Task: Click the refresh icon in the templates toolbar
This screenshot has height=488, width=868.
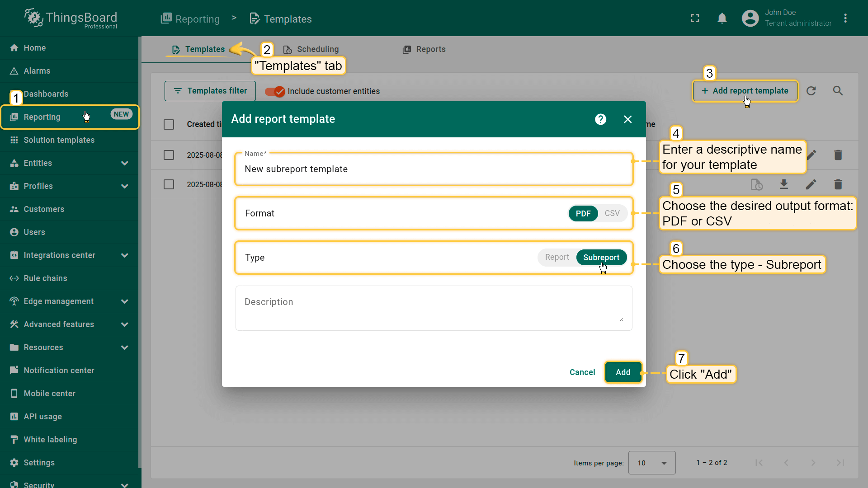Action: (x=811, y=91)
